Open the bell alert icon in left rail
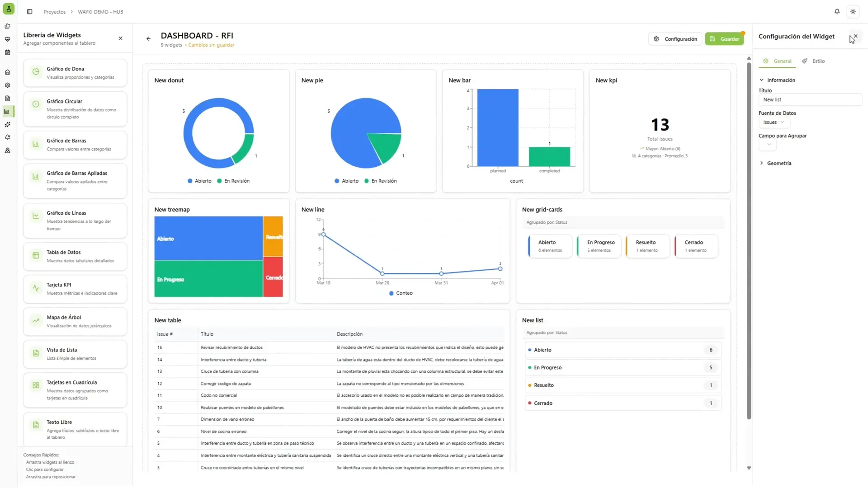Image resolution: width=868 pixels, height=488 pixels. tap(7, 137)
